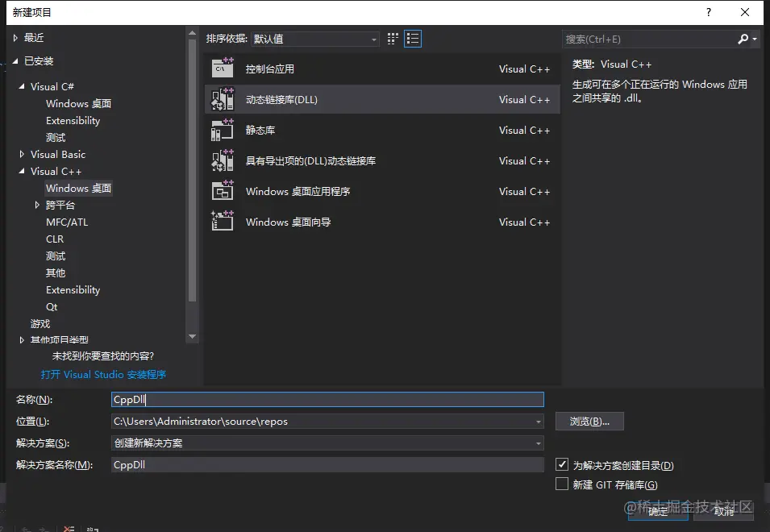Viewport: 770px width, 532px height.
Task: Close the 新建项目 dialog
Action: pos(745,12)
